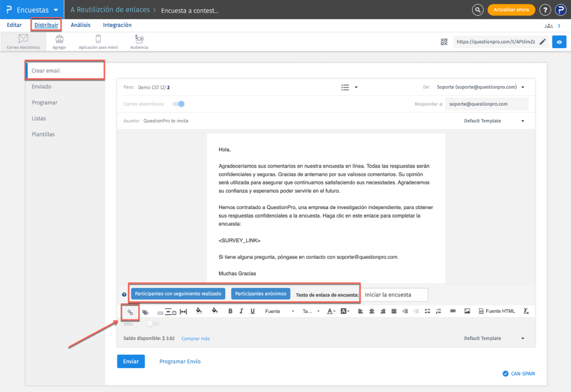571x392 pixels.
Task: Open the Fuente HTML source view
Action: pyautogui.click(x=497, y=311)
